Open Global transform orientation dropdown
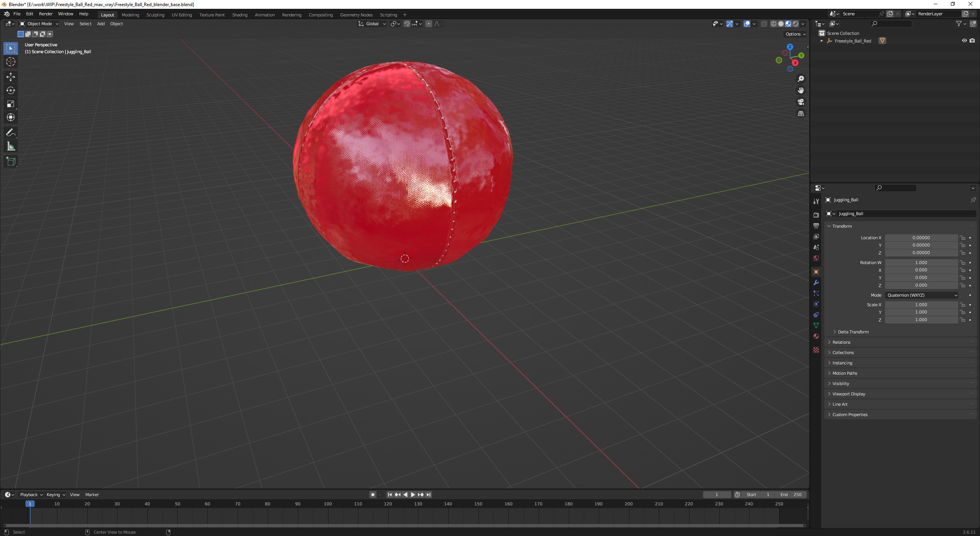This screenshot has width=980, height=536. (x=372, y=24)
